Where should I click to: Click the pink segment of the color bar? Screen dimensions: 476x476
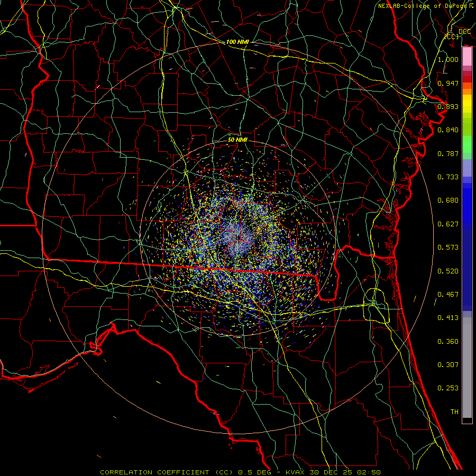(x=467, y=57)
